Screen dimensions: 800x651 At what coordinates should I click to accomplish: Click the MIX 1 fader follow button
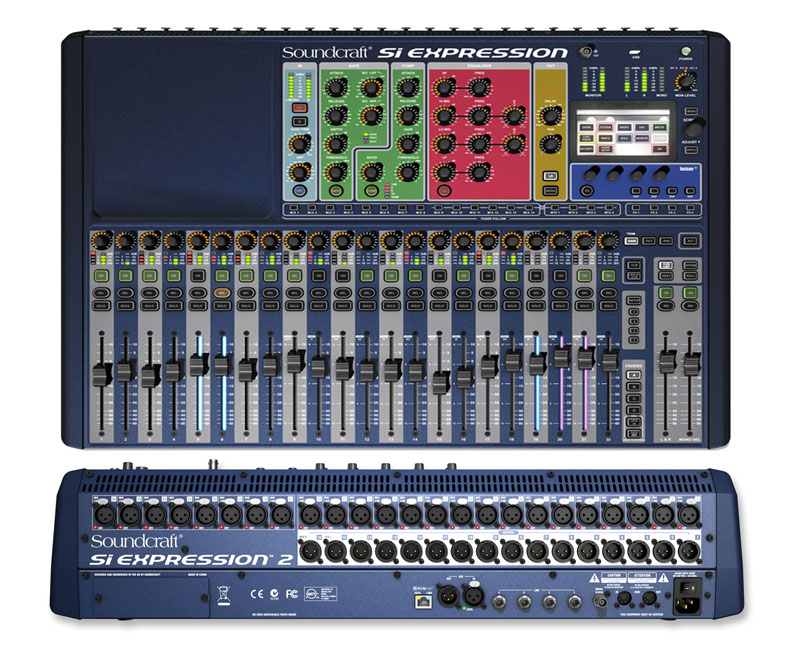(293, 208)
